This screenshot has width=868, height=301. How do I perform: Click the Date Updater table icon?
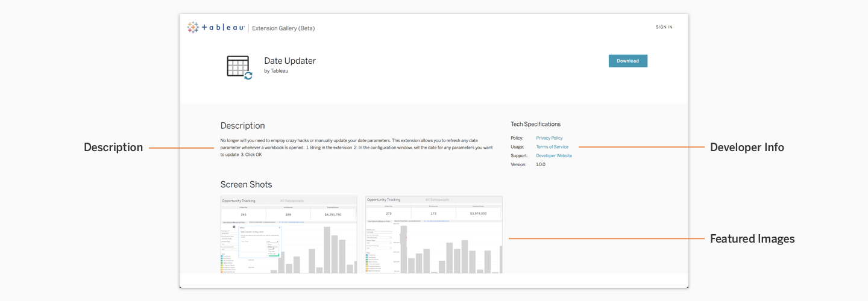coord(239,67)
